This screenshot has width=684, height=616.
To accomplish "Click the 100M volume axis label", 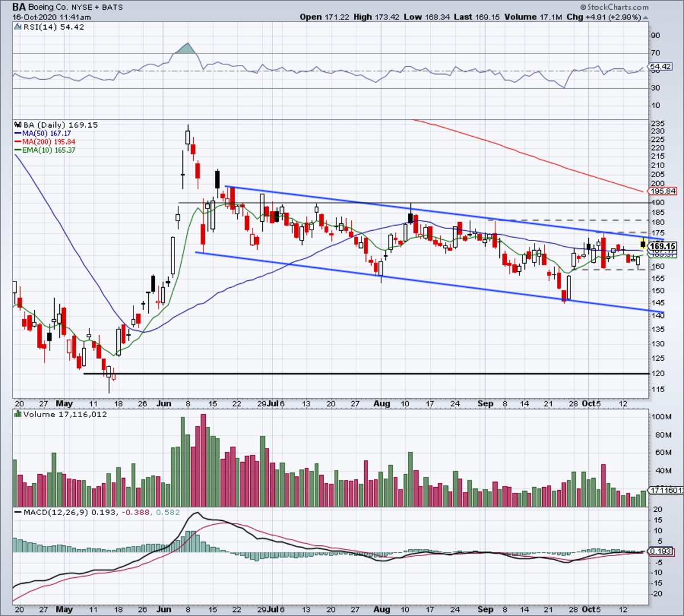I will pyautogui.click(x=662, y=417).
